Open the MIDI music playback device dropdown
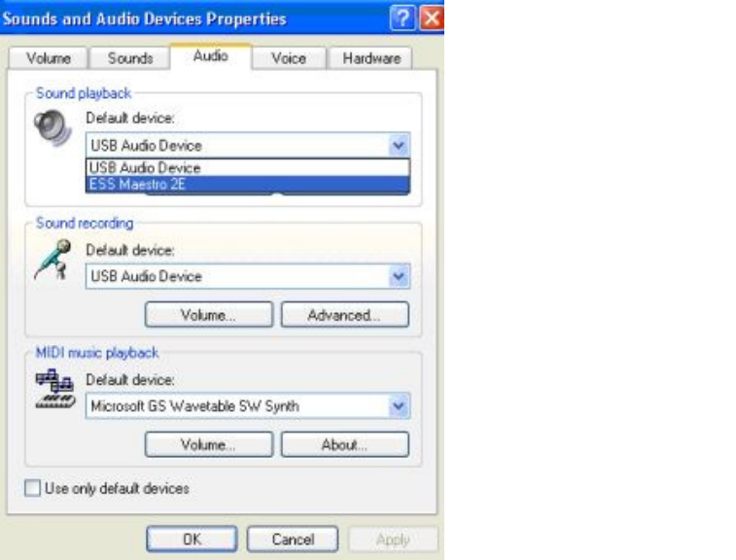736x560 pixels. click(248, 405)
